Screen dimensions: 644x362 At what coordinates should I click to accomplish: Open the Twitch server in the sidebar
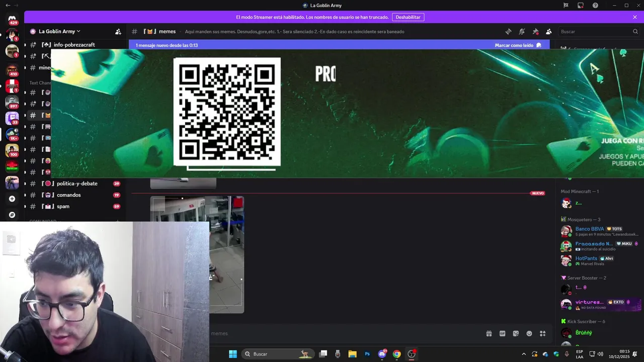click(12, 118)
